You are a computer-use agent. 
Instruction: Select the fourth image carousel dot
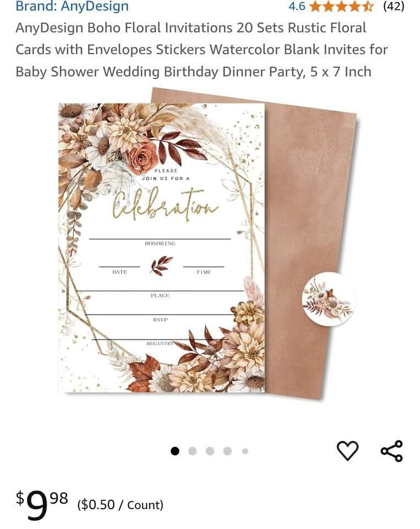coord(227,451)
